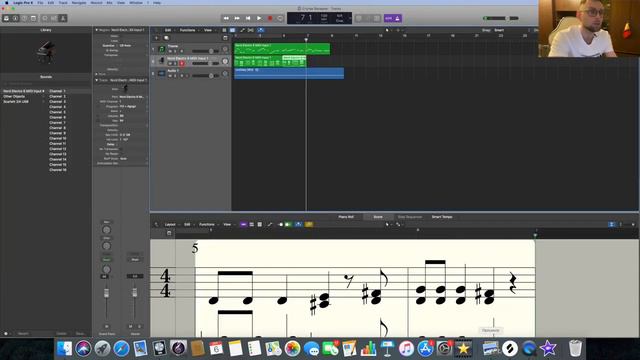Start recording with the red Record button
The height and width of the screenshot is (360, 640).
[x=270, y=18]
